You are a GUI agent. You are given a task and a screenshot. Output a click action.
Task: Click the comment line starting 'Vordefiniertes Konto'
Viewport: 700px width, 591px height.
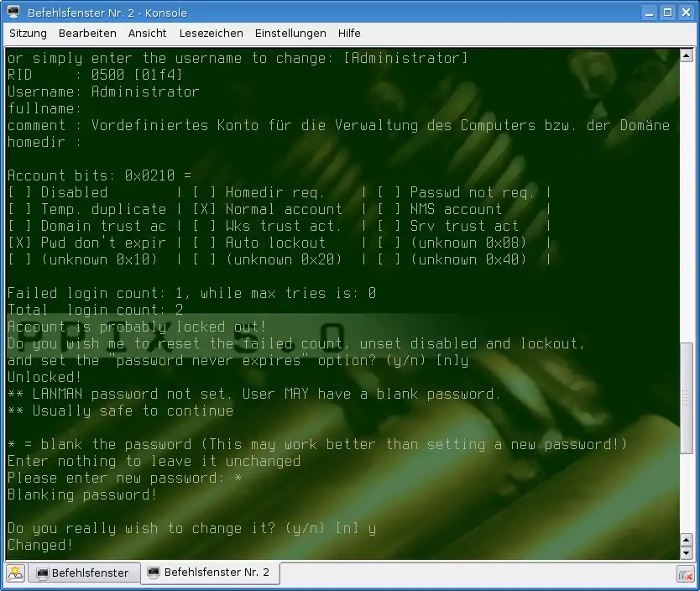(x=339, y=125)
